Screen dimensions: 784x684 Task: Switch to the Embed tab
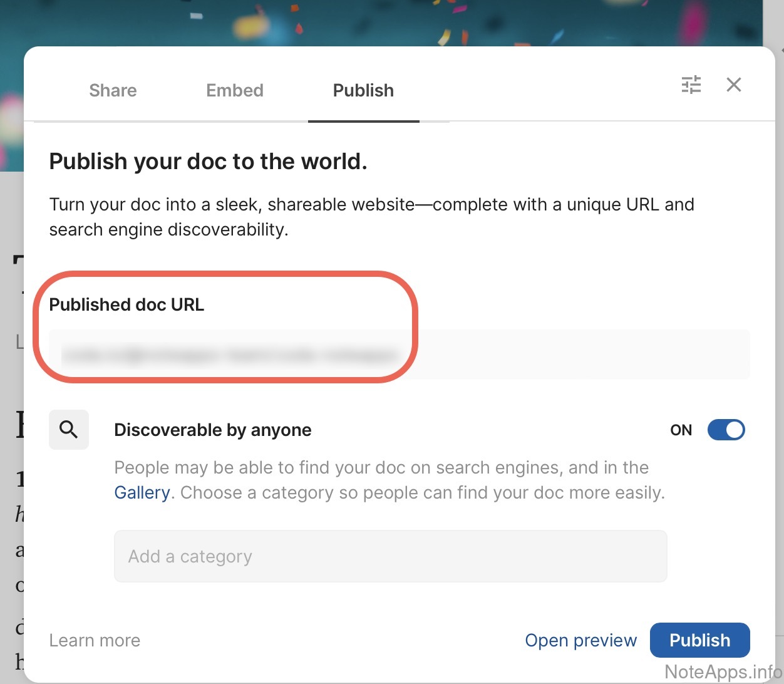click(x=235, y=90)
